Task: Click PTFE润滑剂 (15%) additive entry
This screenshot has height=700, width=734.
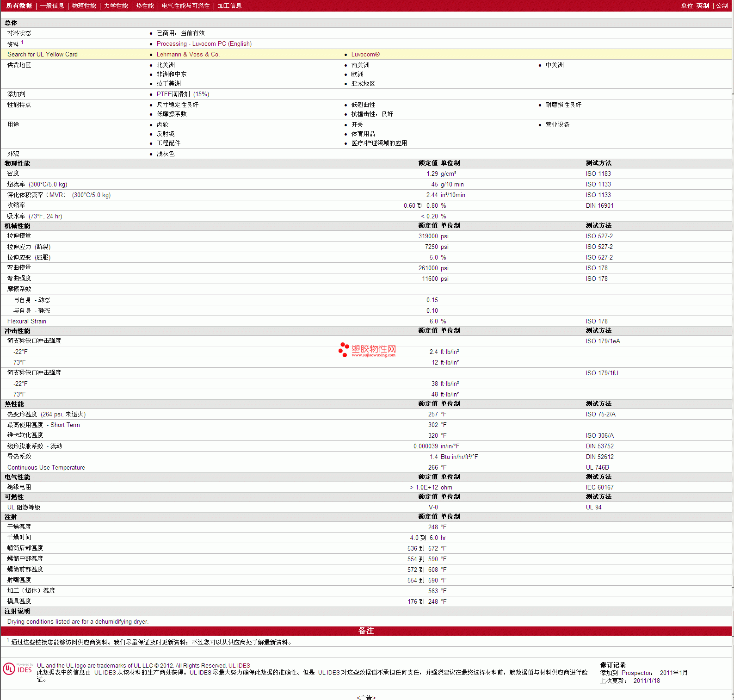Action: click(183, 94)
